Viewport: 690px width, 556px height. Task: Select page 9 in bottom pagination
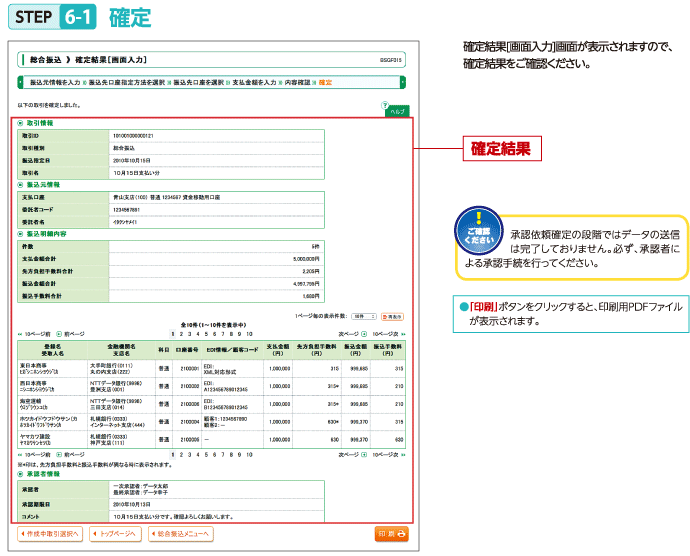pyautogui.click(x=240, y=455)
